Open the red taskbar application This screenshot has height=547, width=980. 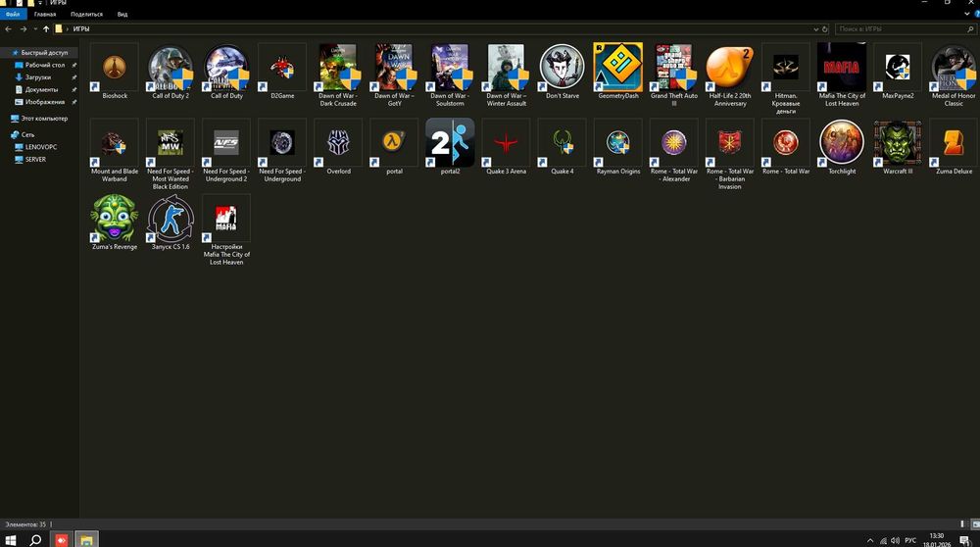[61, 539]
